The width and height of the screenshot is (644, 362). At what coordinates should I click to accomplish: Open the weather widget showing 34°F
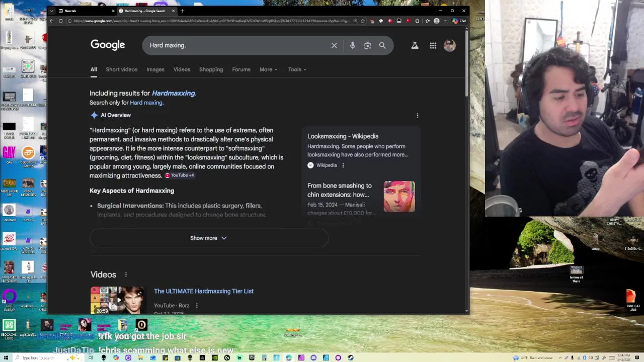(x=533, y=357)
